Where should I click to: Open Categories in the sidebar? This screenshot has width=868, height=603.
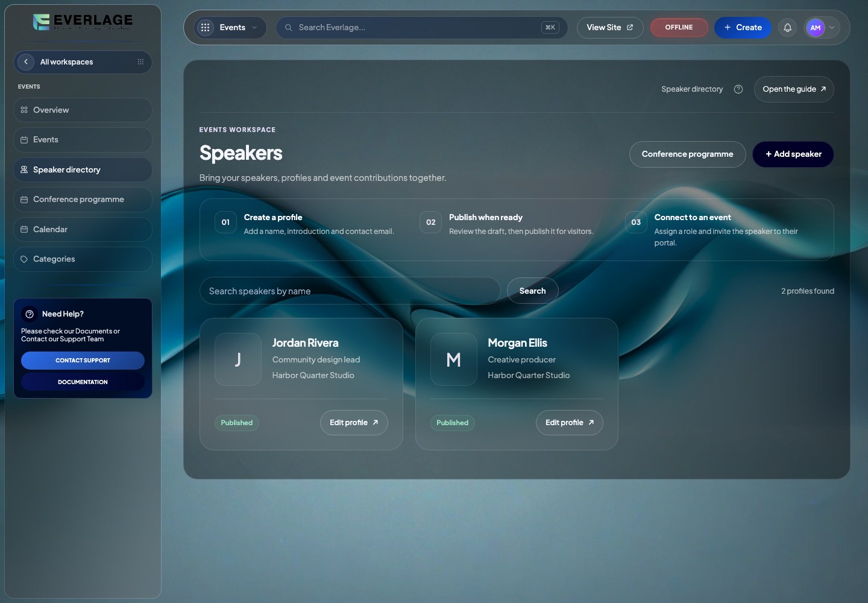(x=83, y=259)
